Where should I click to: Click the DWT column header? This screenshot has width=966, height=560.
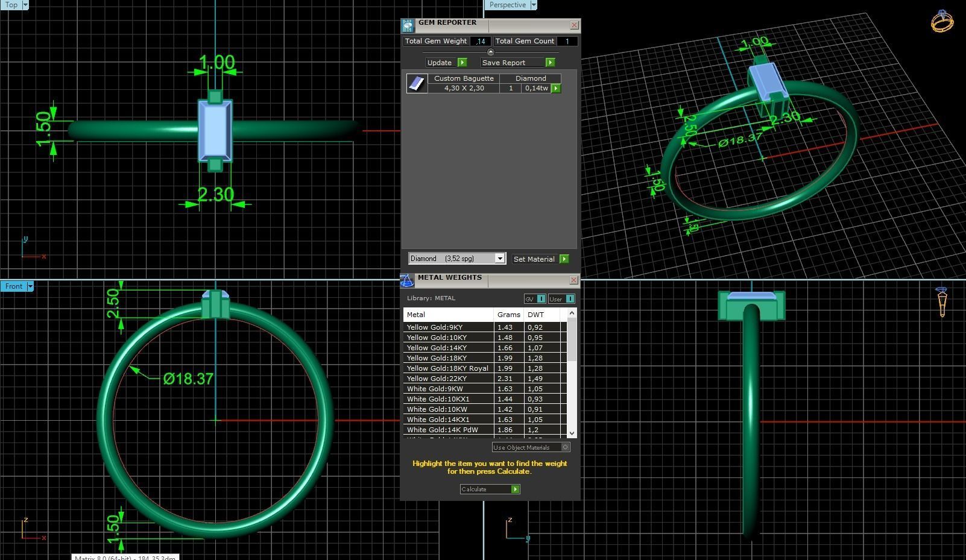tap(542, 315)
